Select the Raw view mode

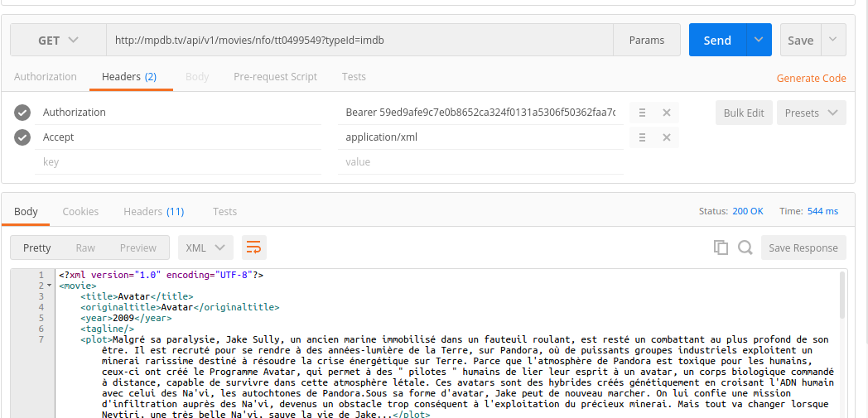[85, 247]
